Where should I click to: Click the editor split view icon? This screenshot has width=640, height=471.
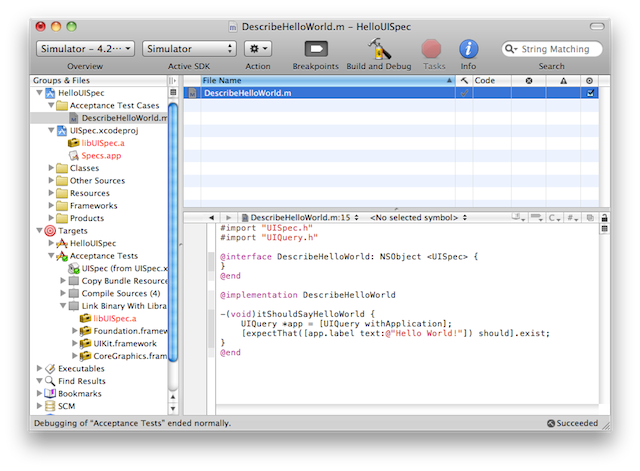point(604,229)
